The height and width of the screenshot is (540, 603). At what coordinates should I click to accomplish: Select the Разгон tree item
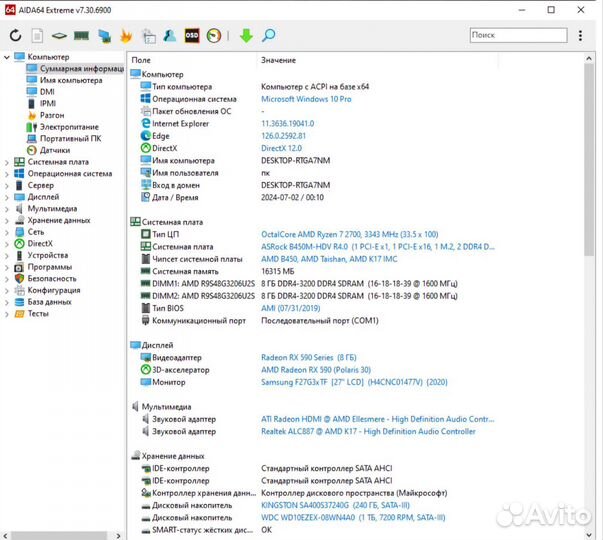pyautogui.click(x=46, y=115)
